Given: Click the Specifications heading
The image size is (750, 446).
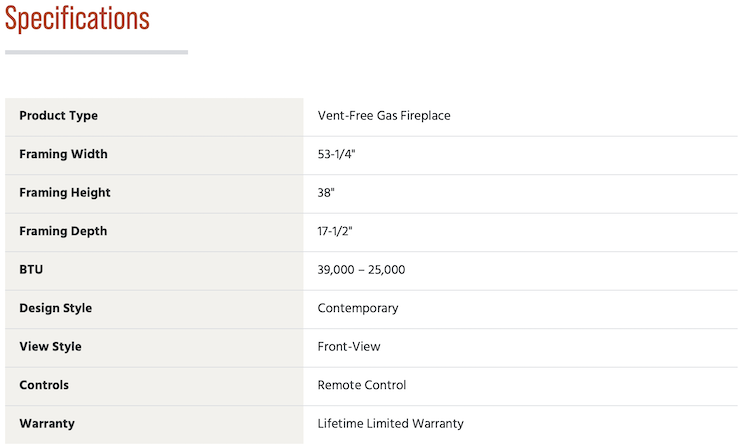Looking at the screenshot, I should [x=77, y=19].
